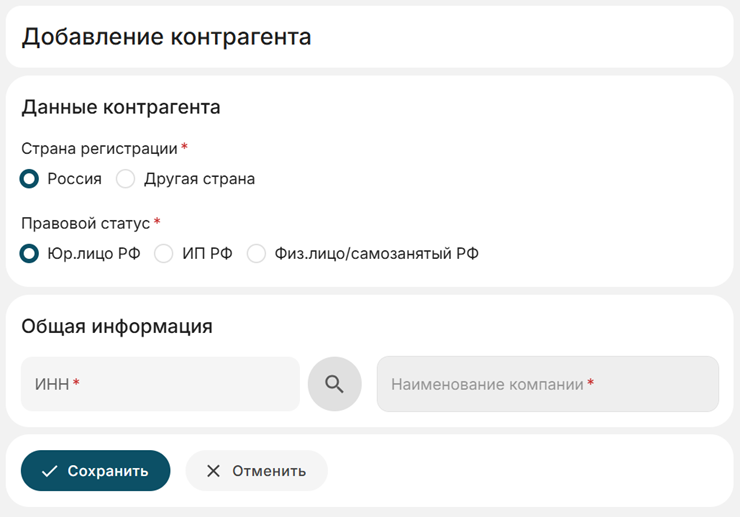This screenshot has width=740, height=517.
Task: Choose the Другая страна option
Action: point(126,179)
